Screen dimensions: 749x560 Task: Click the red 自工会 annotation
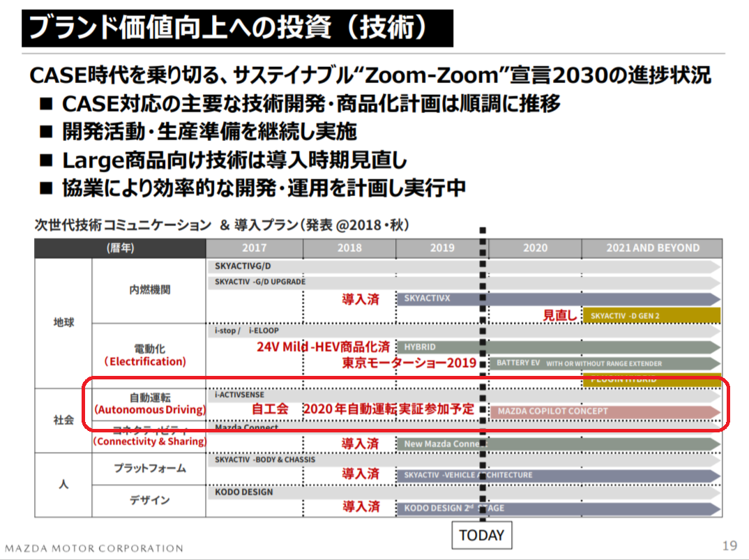(x=271, y=409)
